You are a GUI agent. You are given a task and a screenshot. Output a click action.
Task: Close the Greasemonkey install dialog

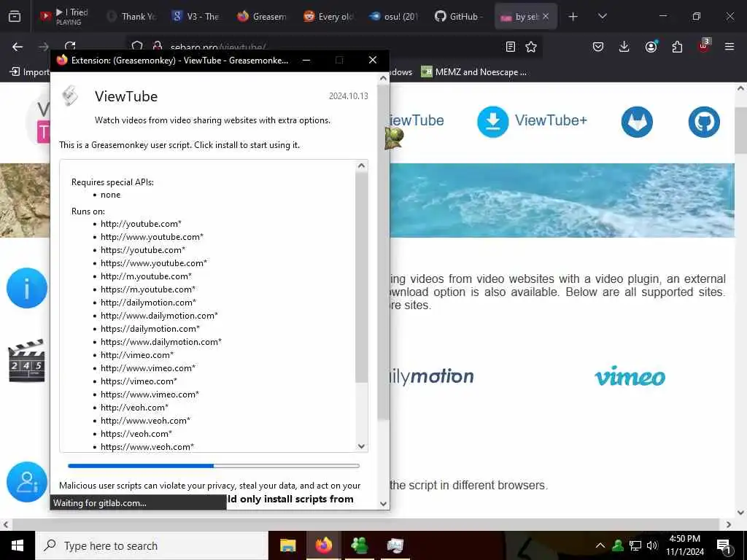[373, 60]
